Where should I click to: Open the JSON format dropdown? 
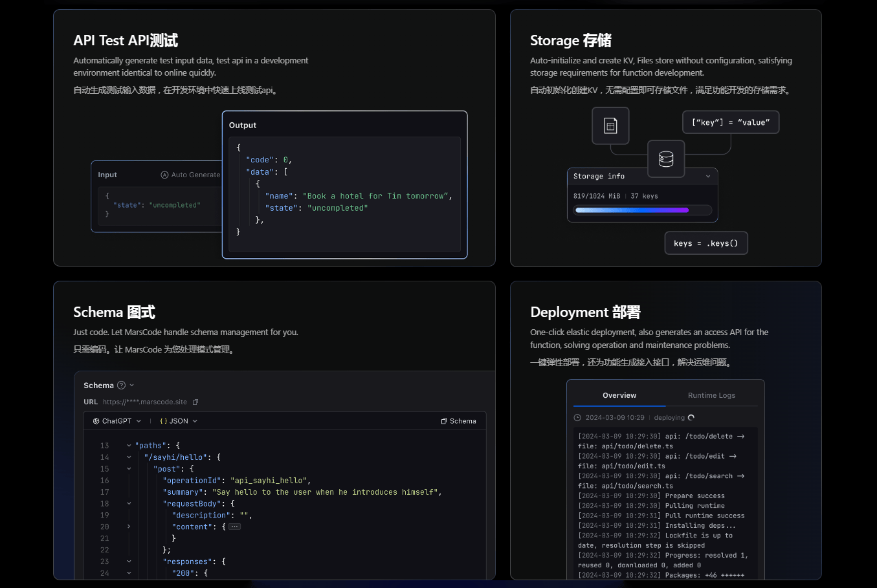[x=178, y=421]
